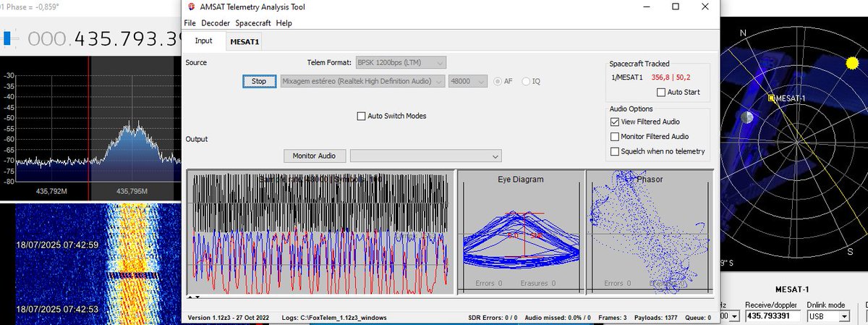Switch to the MESAT1 tab

point(245,42)
